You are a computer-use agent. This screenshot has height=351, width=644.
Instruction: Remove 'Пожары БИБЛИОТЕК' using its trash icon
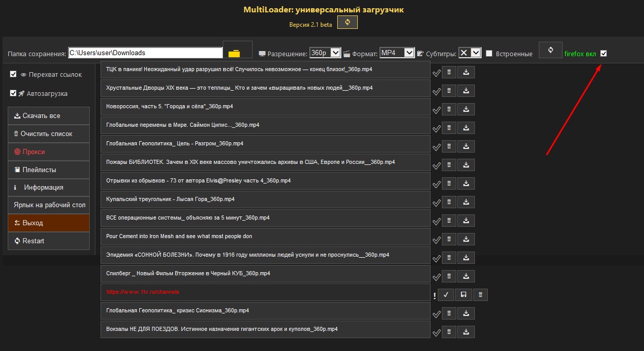[449, 165]
